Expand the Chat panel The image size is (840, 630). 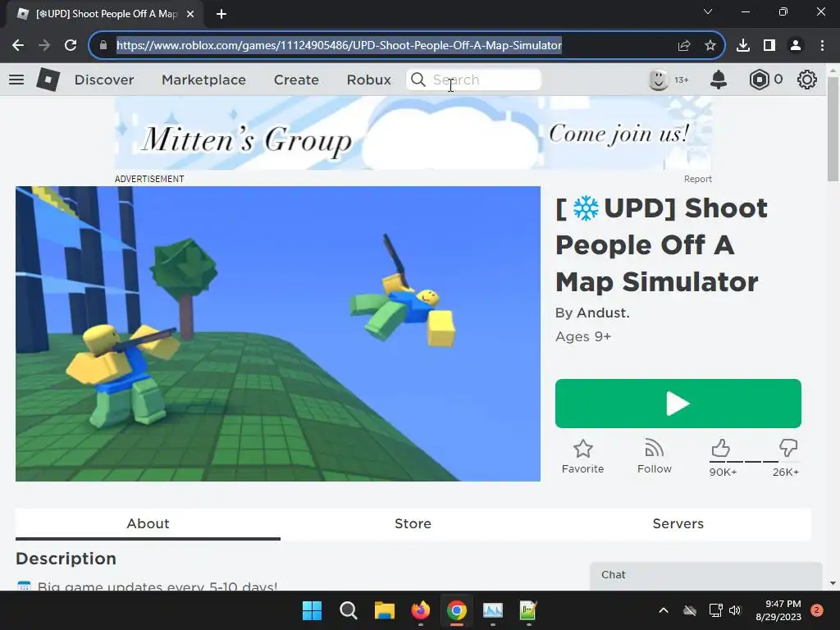(706, 575)
